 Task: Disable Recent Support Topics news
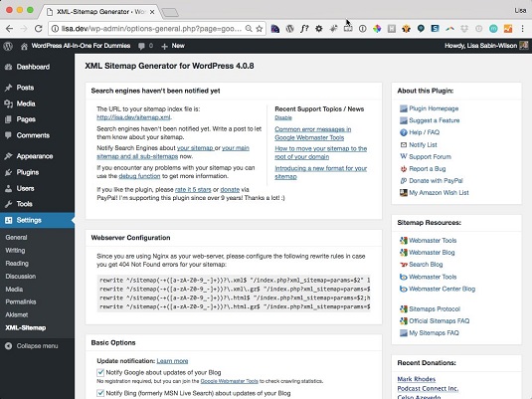pos(283,117)
